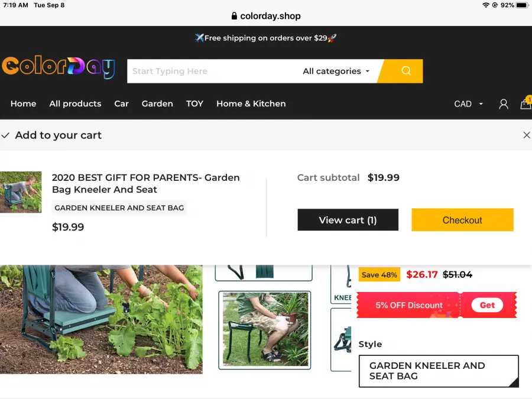The image size is (532, 399).
Task: Tap the battery status icon
Action: (x=522, y=5)
